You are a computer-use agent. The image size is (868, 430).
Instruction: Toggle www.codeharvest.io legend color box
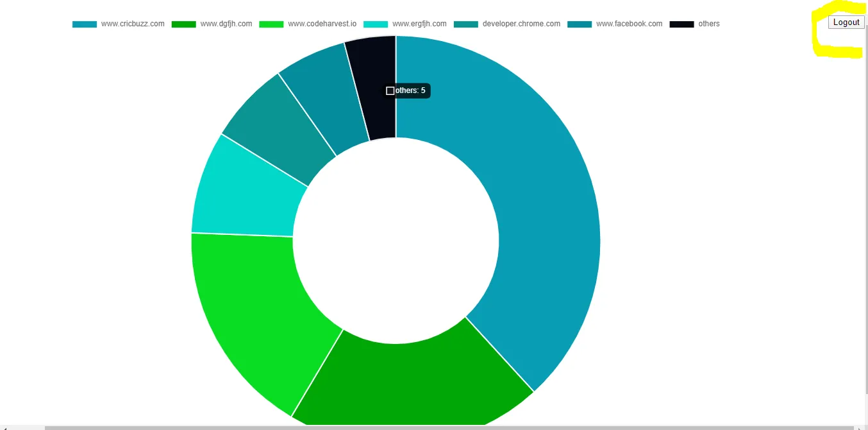271,24
